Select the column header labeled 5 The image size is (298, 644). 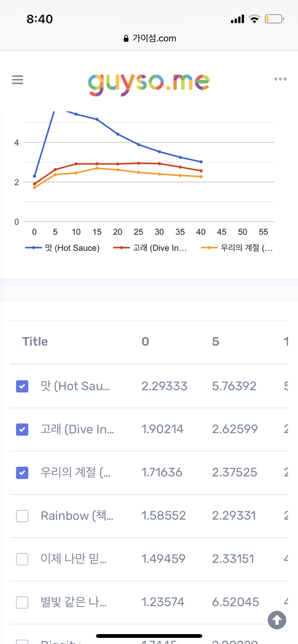tap(215, 342)
